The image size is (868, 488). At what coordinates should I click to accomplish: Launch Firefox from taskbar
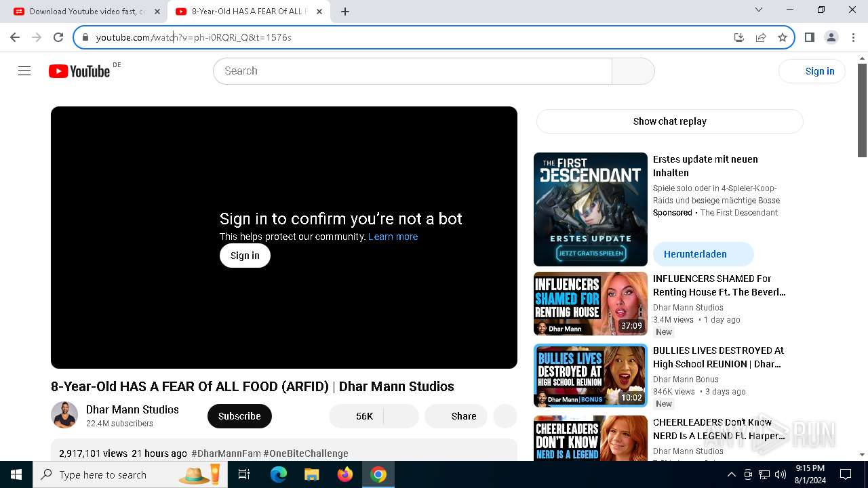tap(345, 474)
